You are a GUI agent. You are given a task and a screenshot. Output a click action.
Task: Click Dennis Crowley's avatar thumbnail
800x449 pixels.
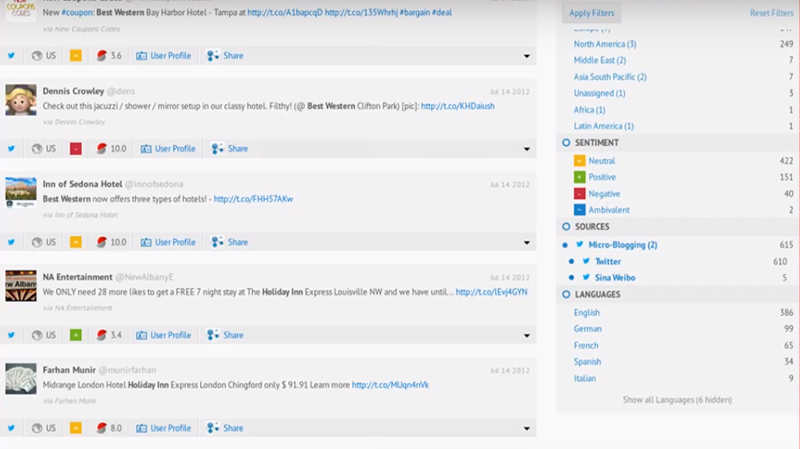tap(21, 101)
